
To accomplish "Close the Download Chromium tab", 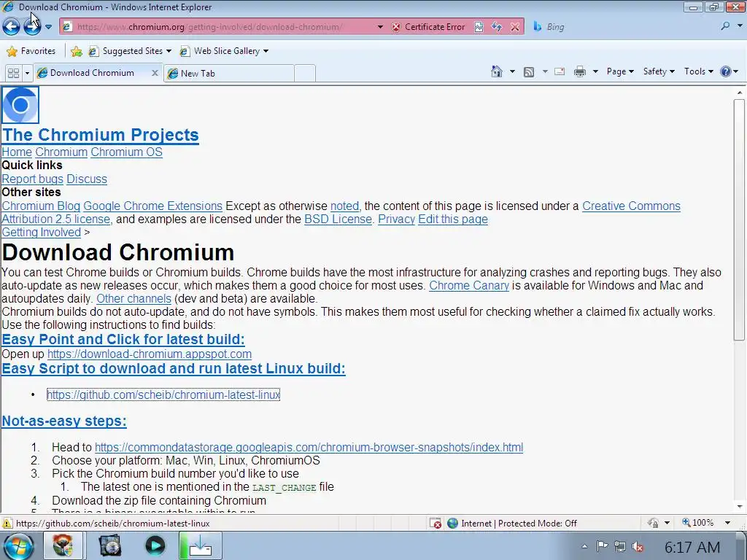I will click(155, 73).
